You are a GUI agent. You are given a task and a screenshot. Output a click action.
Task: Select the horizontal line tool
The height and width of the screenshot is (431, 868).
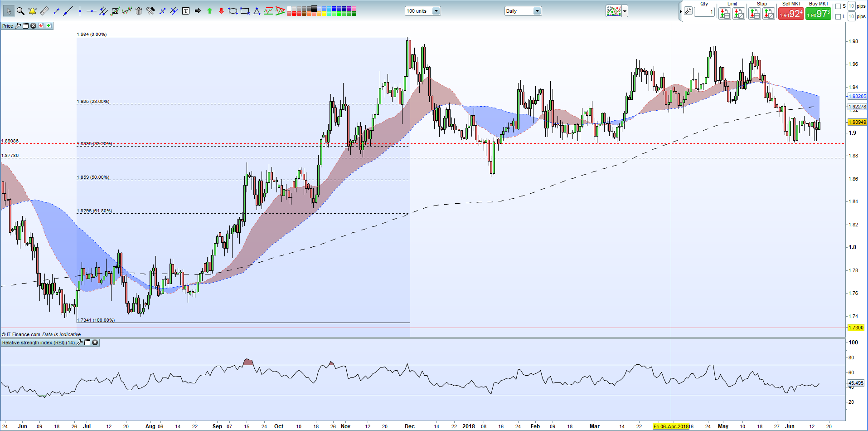[92, 11]
